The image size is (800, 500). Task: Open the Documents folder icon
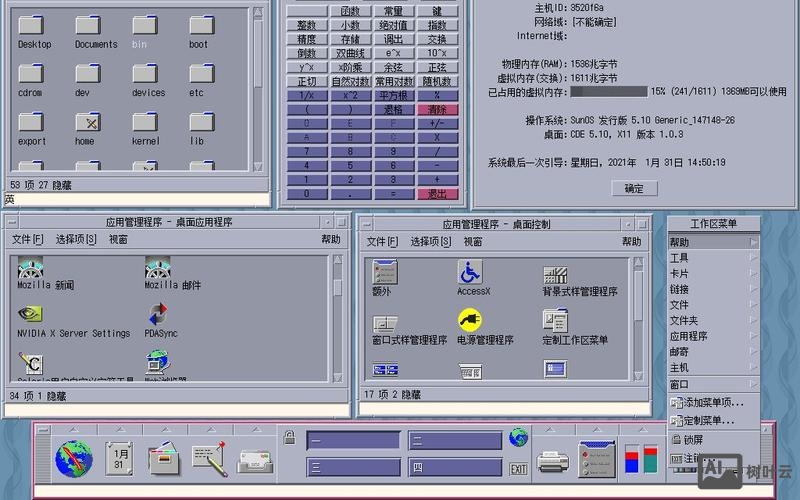point(88,26)
